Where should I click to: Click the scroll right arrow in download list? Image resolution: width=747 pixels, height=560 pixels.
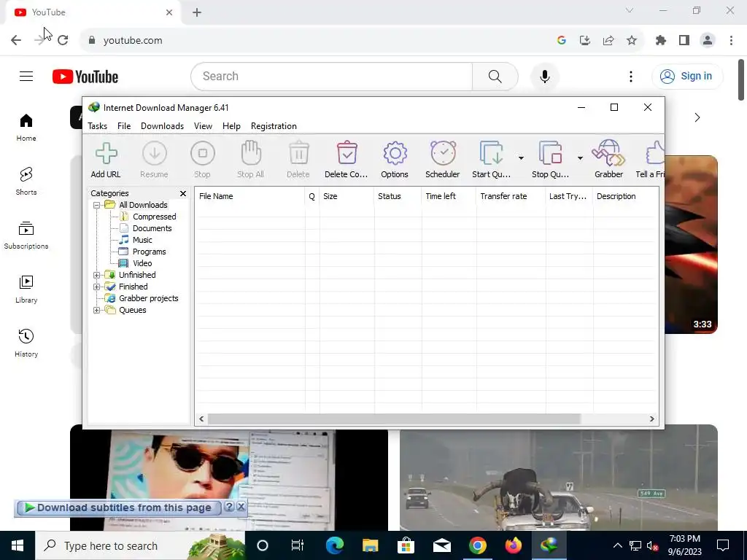coord(651,419)
